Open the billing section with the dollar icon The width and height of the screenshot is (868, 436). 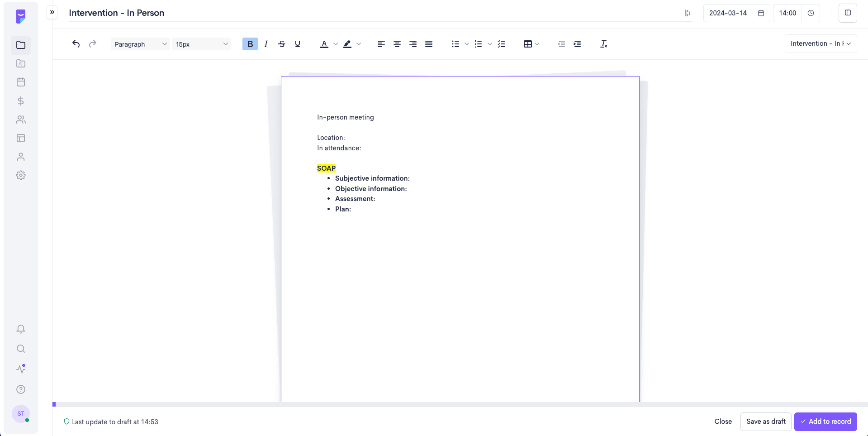[21, 101]
